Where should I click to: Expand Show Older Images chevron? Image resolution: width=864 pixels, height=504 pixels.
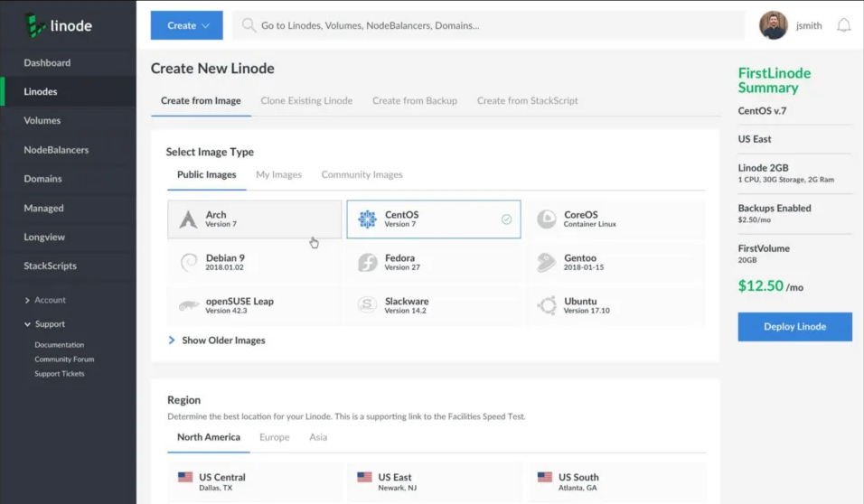point(172,341)
